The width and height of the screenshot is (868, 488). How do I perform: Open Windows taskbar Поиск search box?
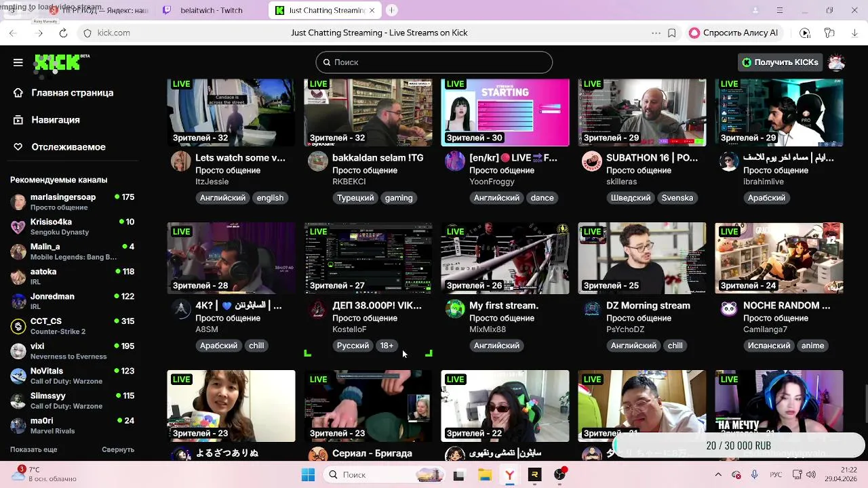point(385,475)
